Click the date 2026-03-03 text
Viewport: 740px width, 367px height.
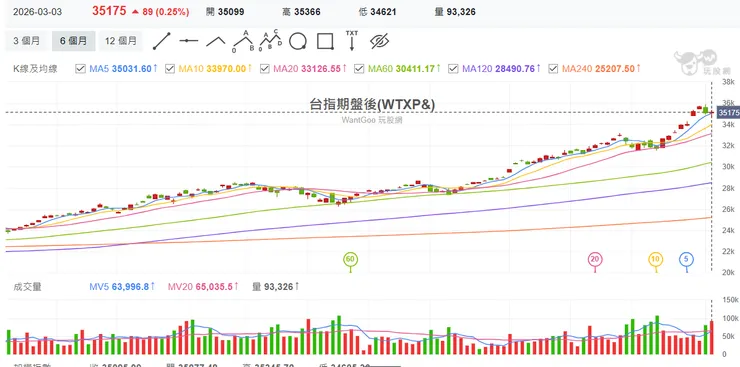tap(37, 12)
